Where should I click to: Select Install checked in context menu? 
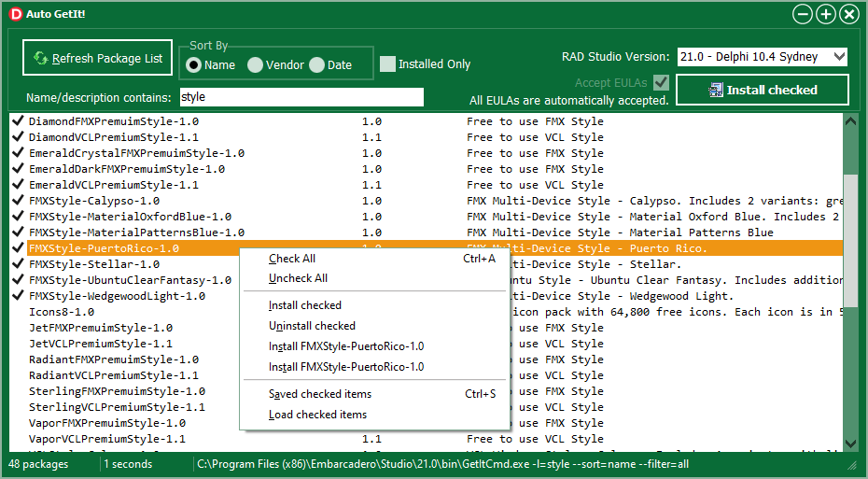375,305
